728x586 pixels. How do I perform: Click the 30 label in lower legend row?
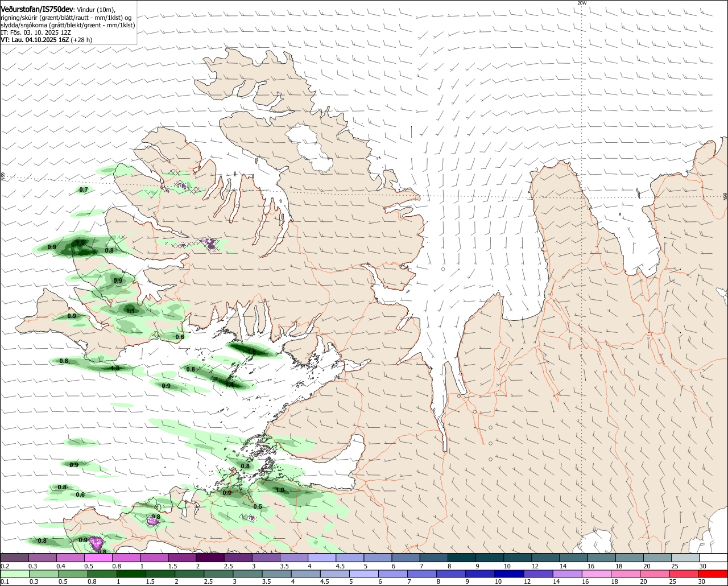click(x=701, y=582)
